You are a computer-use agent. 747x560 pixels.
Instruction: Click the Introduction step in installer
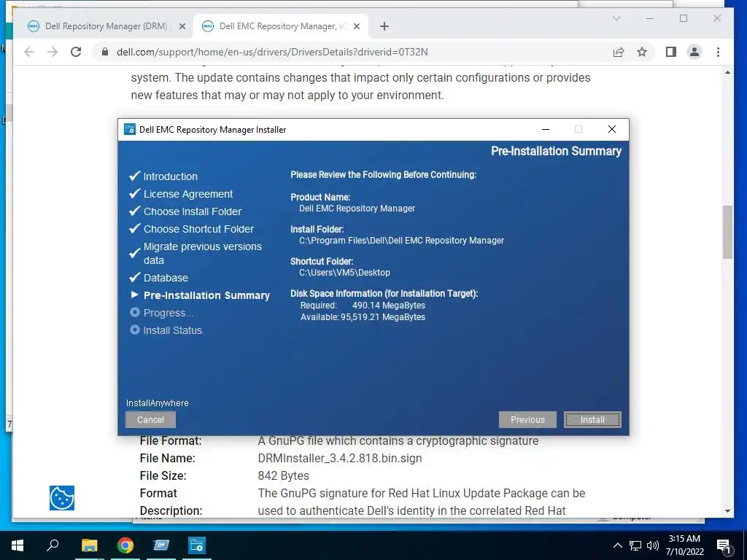(170, 176)
